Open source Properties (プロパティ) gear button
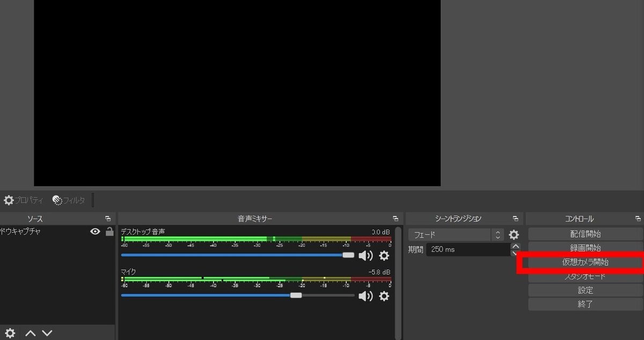This screenshot has width=644, height=340. pyautogui.click(x=23, y=200)
